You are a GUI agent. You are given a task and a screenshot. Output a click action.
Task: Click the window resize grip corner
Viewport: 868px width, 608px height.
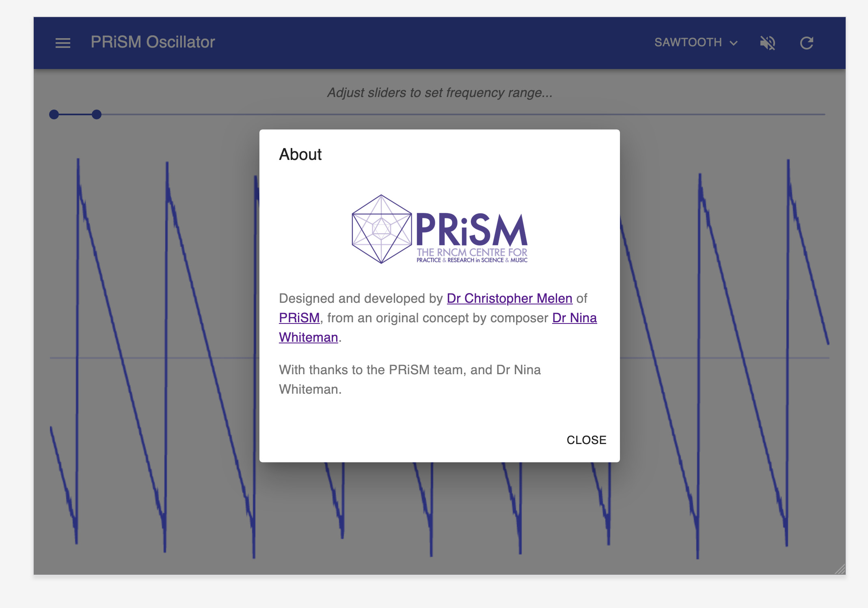coord(840,569)
